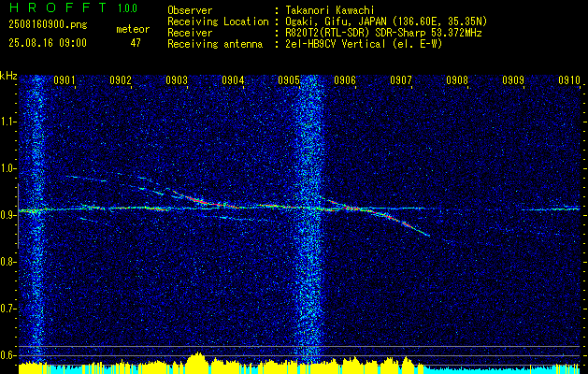Click time marker 0907
This screenshot has width=588, height=374.
(401, 79)
